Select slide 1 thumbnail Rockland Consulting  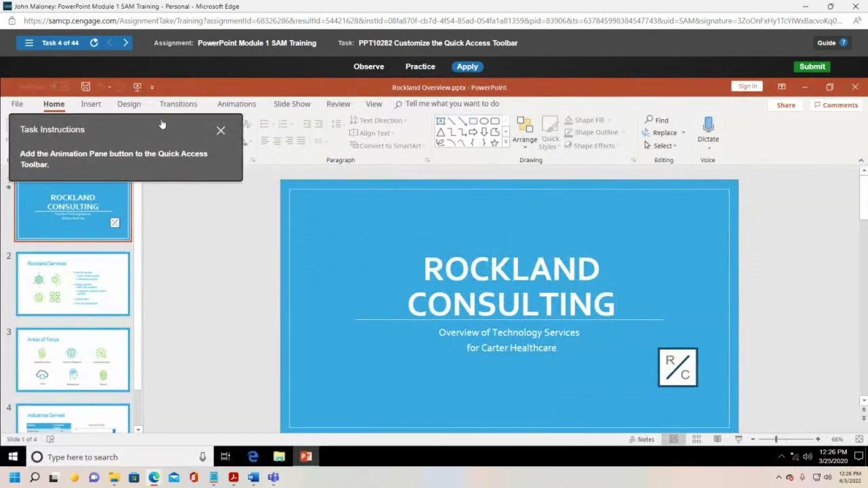point(73,211)
